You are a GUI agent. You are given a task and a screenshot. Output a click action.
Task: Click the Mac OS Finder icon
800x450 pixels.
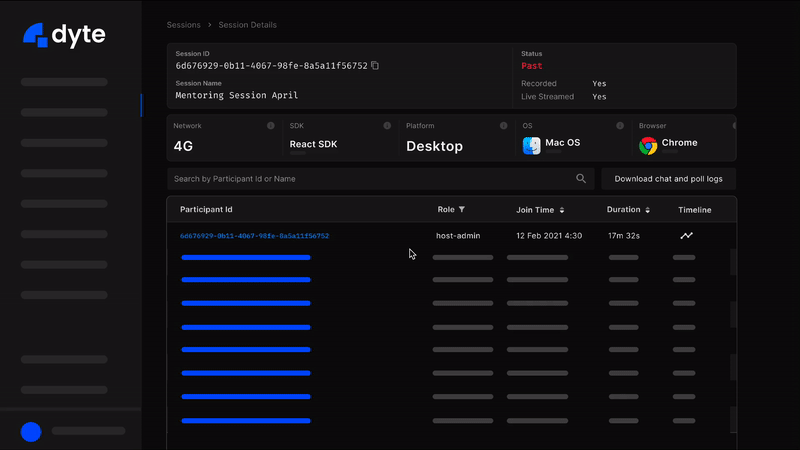(532, 145)
